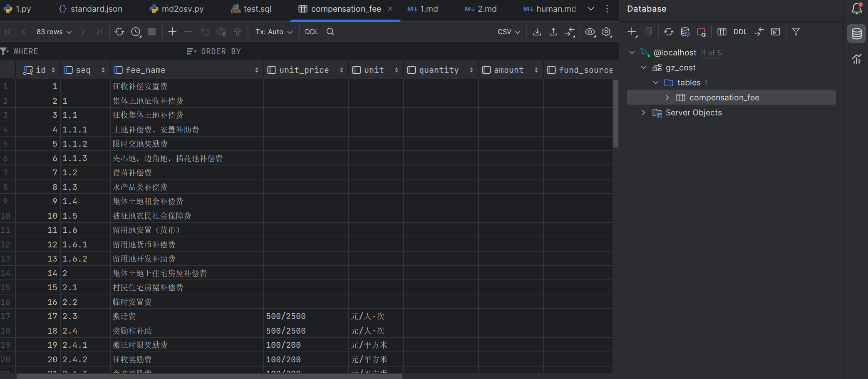This screenshot has width=868, height=379.
Task: Click 1 of 5 schemas label
Action: 712,53
